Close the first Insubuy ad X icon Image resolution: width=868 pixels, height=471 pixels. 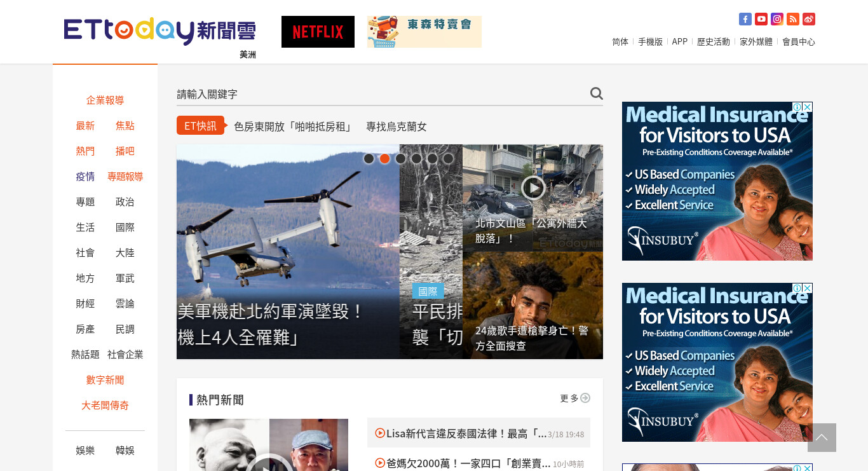808,107
